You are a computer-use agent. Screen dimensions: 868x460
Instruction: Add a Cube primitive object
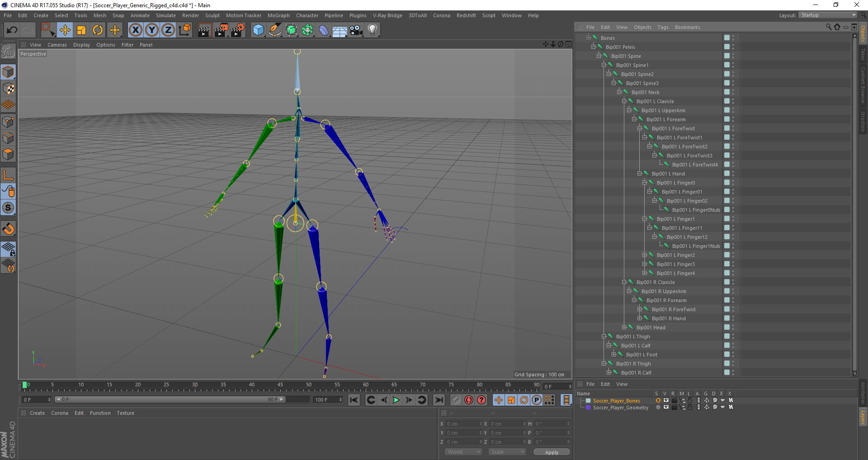click(x=258, y=30)
